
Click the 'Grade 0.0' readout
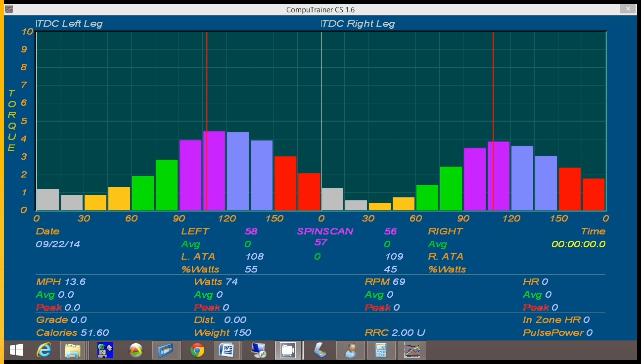(x=61, y=320)
